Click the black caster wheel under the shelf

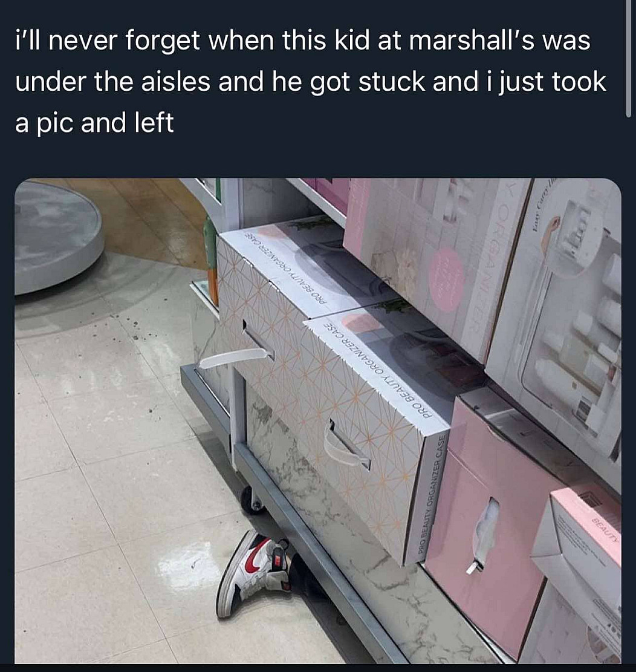point(253,500)
